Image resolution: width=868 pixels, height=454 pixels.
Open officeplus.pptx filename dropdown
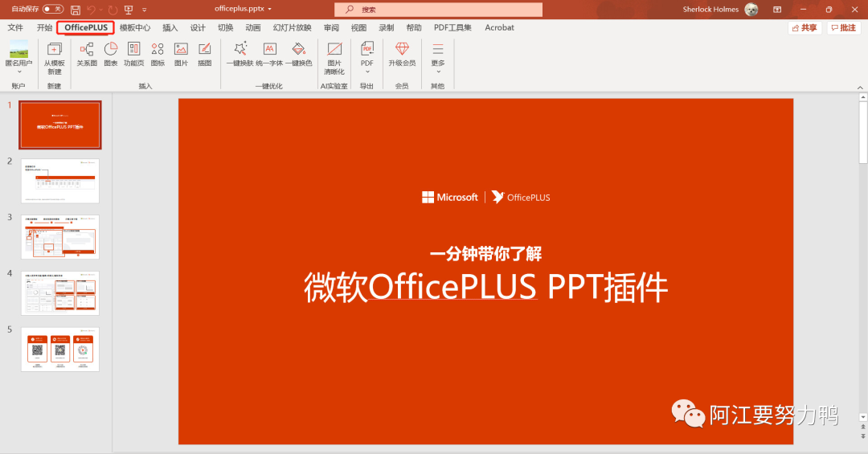coord(269,10)
